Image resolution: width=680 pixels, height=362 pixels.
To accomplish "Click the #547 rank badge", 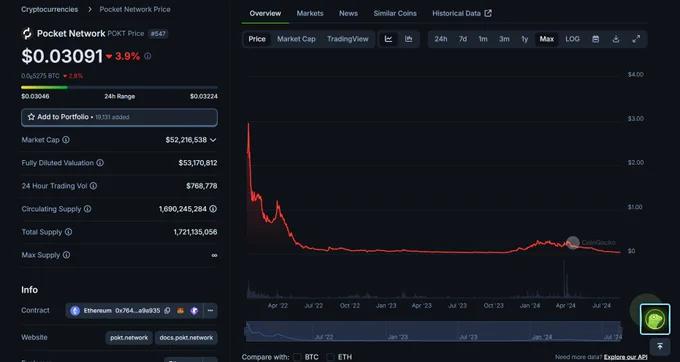I will coord(158,33).
